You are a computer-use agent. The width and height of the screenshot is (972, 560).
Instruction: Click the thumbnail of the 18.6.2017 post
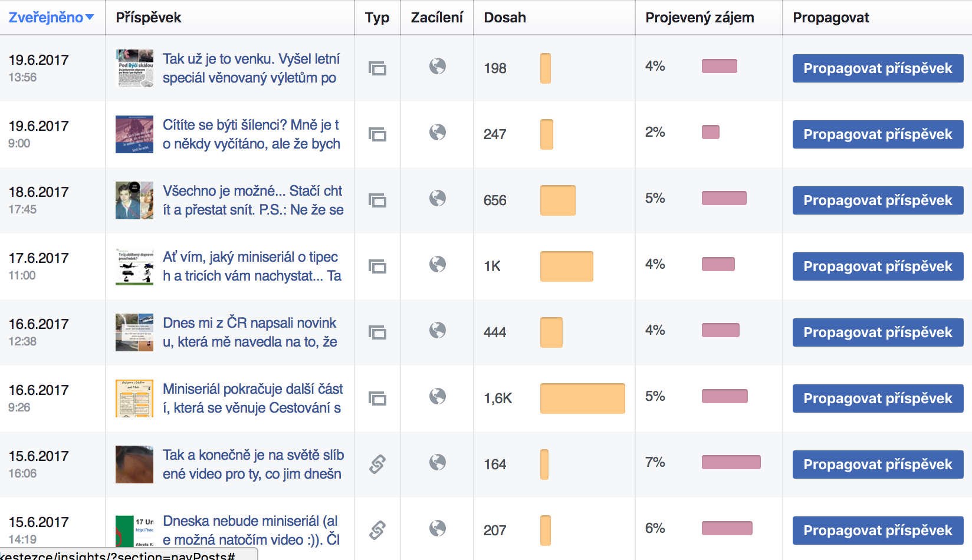134,200
